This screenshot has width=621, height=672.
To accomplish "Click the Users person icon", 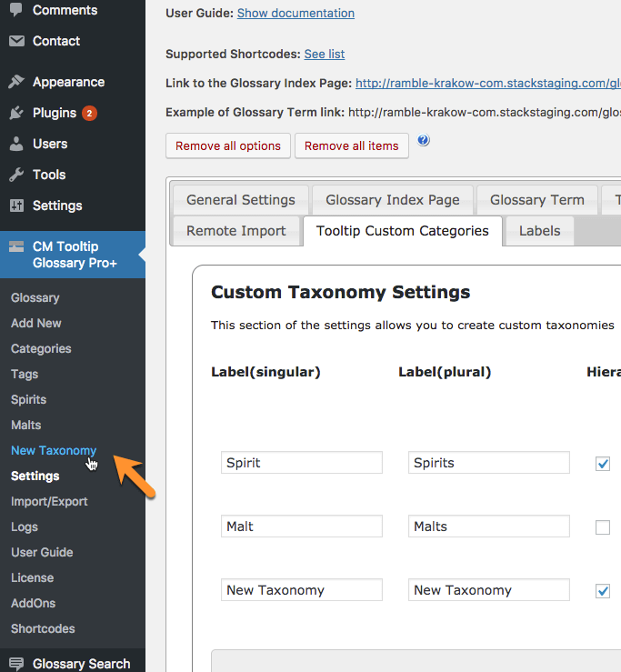I will 16,144.
